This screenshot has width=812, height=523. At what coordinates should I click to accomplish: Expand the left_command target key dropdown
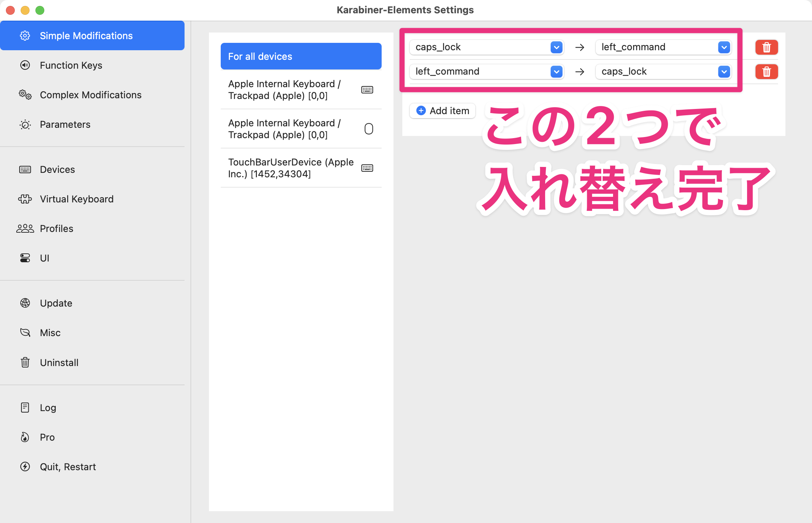tap(724, 47)
